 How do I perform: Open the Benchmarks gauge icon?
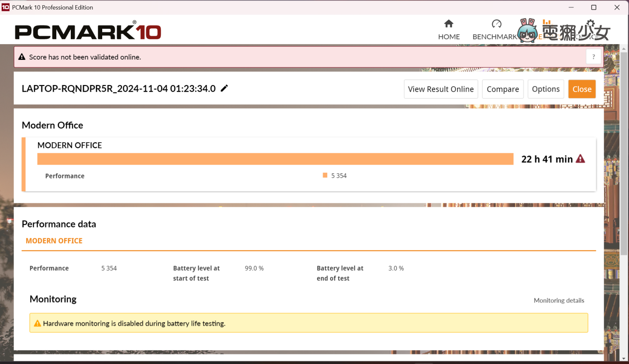pyautogui.click(x=497, y=24)
